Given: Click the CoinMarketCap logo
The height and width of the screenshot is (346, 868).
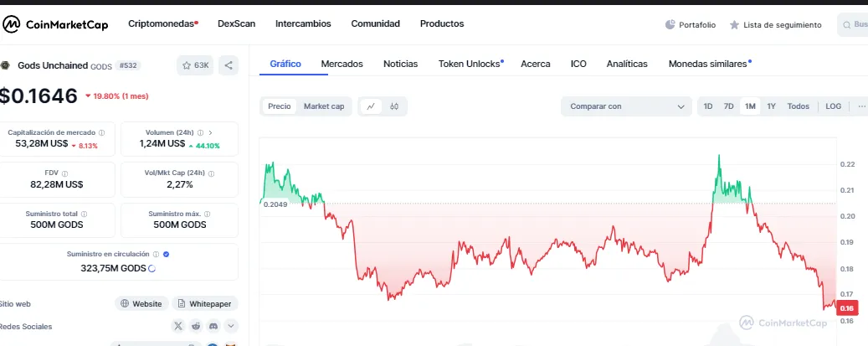Looking at the screenshot, I should 54,24.
